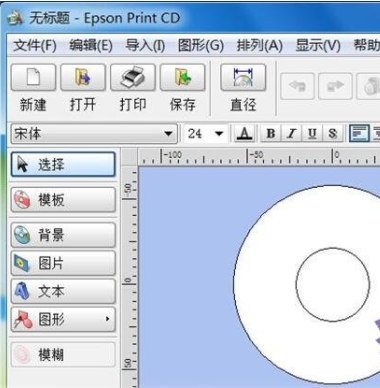Click the 背景 background button

pyautogui.click(x=63, y=235)
